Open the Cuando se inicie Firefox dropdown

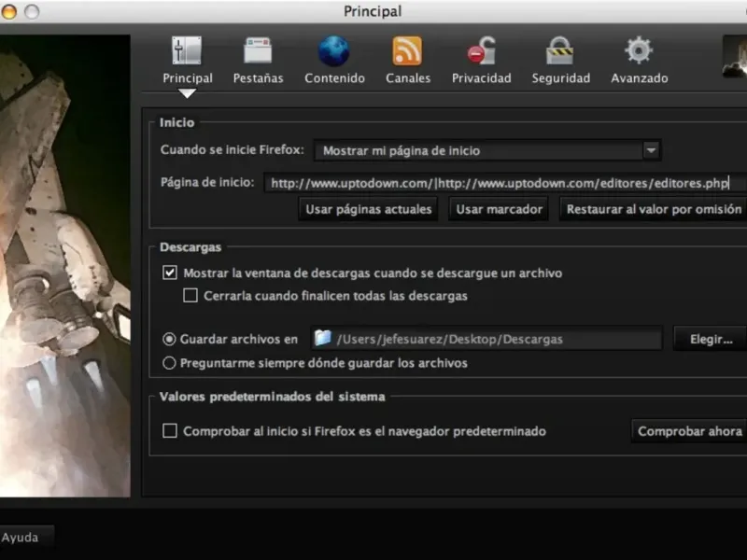point(486,150)
